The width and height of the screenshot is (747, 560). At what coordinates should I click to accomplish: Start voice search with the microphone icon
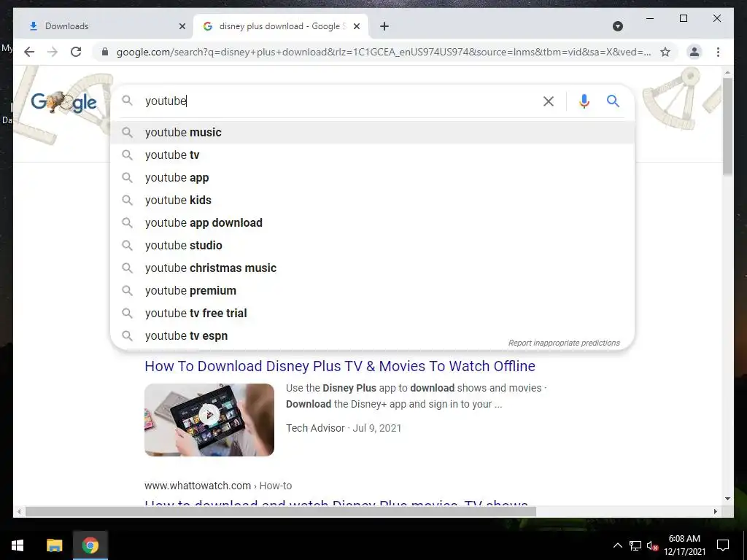tap(584, 101)
